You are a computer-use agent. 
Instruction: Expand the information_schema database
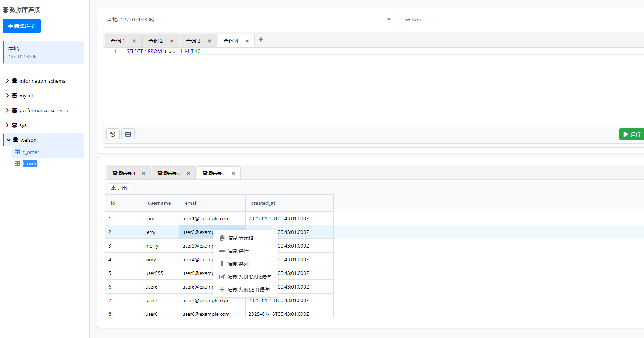click(x=7, y=81)
